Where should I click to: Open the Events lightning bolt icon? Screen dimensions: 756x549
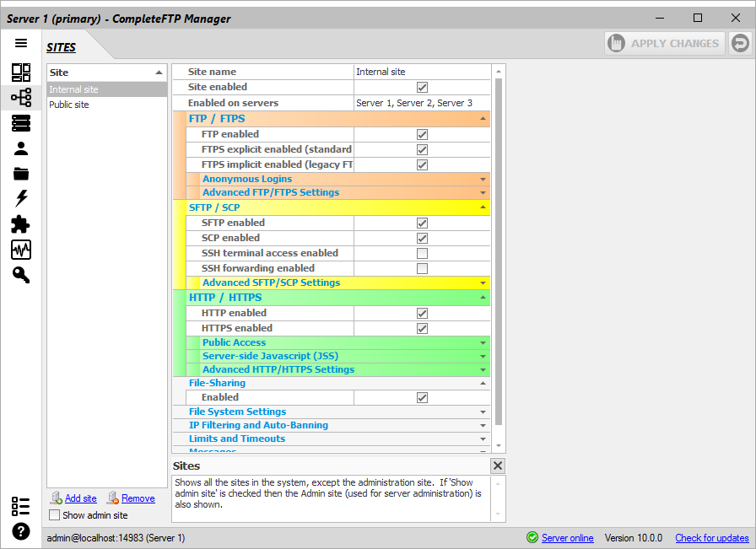point(21,198)
